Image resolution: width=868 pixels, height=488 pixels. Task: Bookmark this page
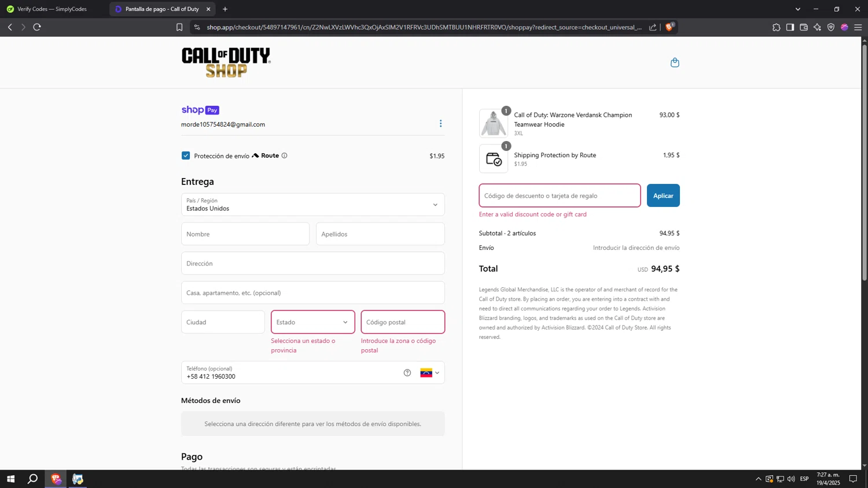tap(179, 27)
